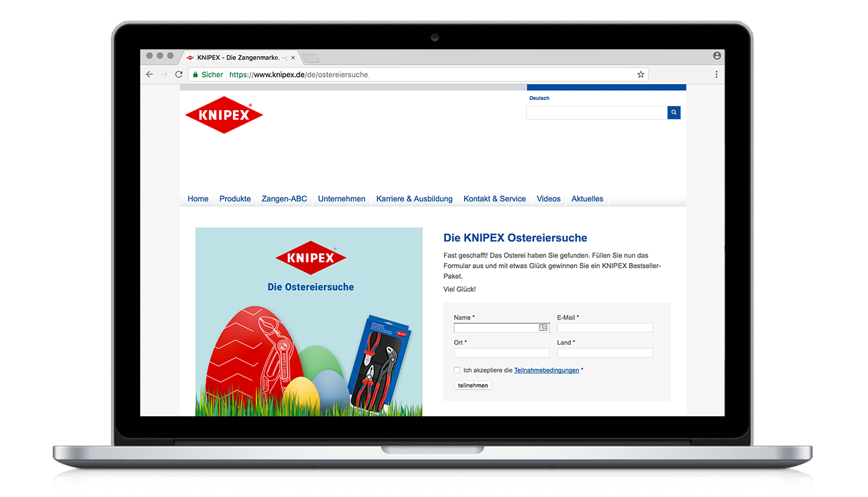Focus the Ort input field
The width and height of the screenshot is (868, 497).
pos(501,353)
